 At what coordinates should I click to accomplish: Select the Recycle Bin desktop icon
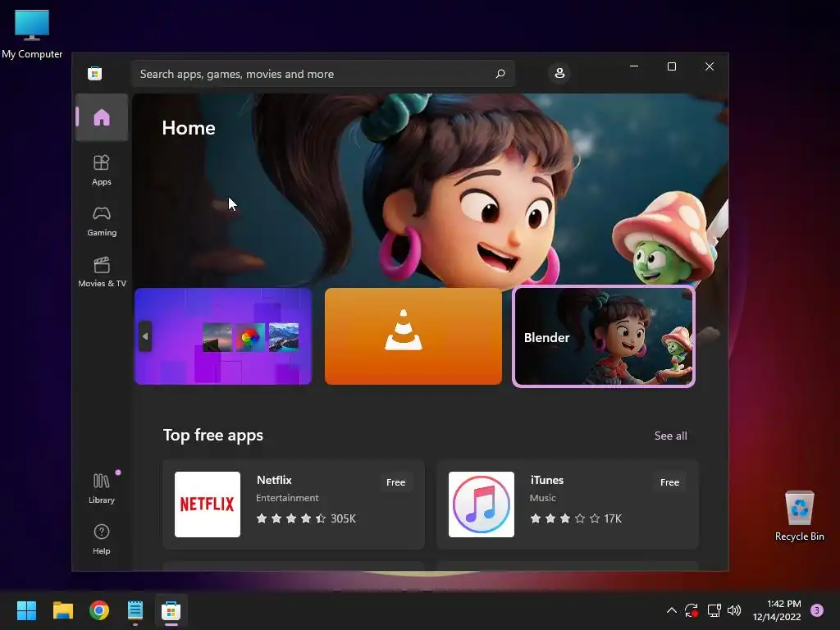coord(799,516)
